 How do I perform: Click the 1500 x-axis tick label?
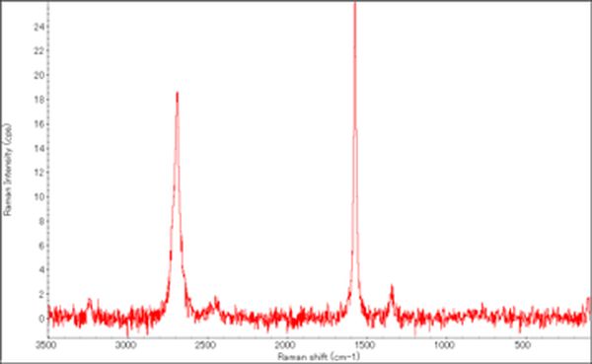[x=365, y=345]
